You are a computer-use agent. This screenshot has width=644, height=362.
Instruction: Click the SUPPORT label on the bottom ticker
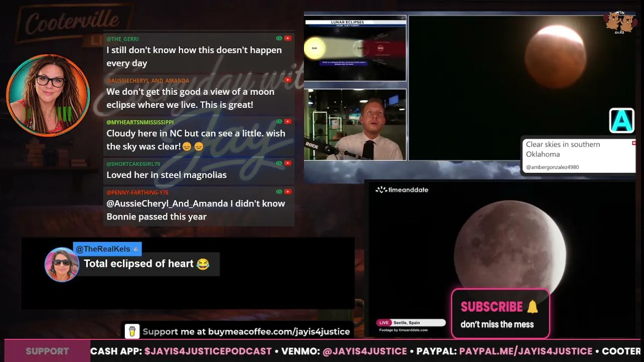[x=47, y=351]
